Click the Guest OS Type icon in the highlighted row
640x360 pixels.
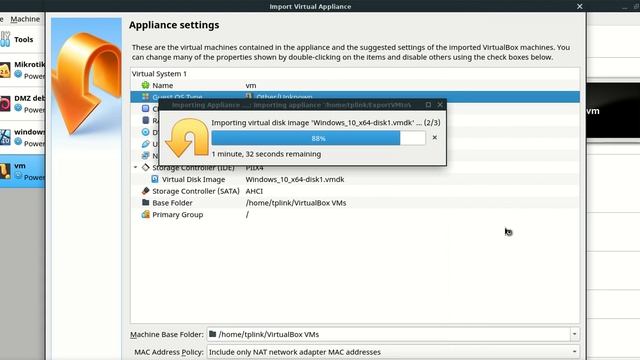tap(145, 96)
